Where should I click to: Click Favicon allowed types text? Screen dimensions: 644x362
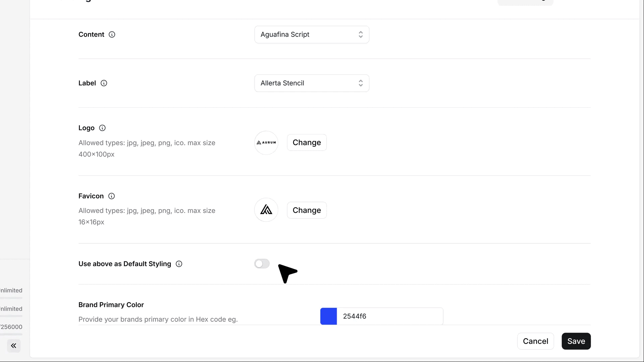[x=147, y=216]
